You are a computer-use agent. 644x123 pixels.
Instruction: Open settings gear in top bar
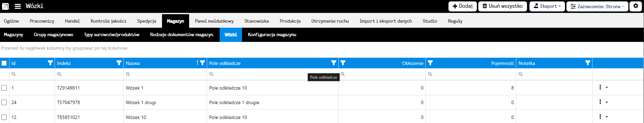[636, 6]
